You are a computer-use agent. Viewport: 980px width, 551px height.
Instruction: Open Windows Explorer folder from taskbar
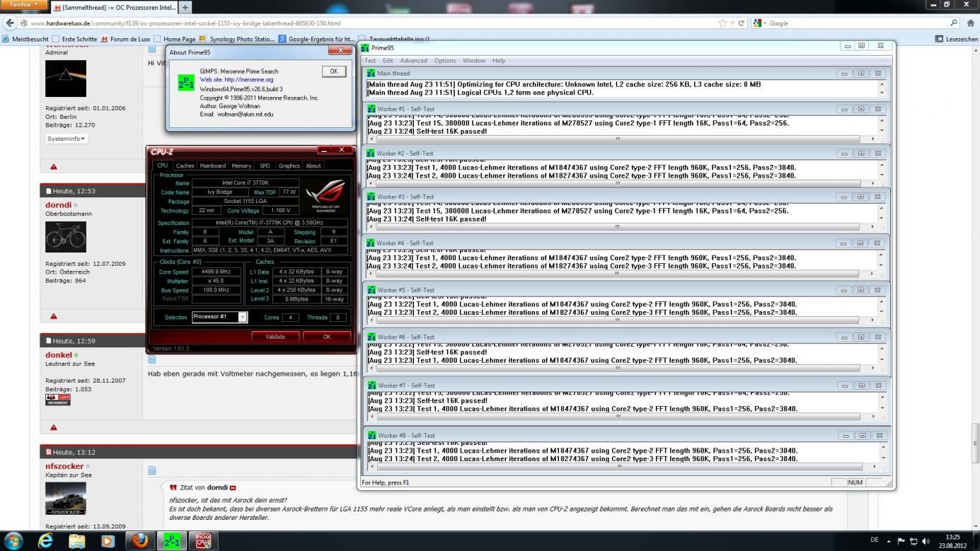pyautogui.click(x=76, y=540)
